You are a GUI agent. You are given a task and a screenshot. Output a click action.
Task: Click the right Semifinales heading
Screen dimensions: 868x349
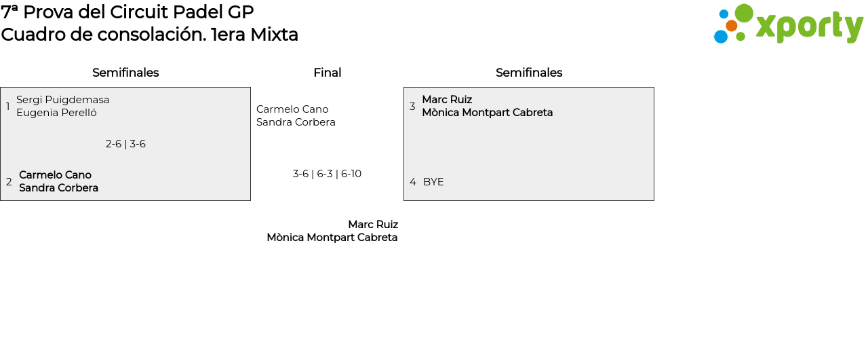[529, 73]
